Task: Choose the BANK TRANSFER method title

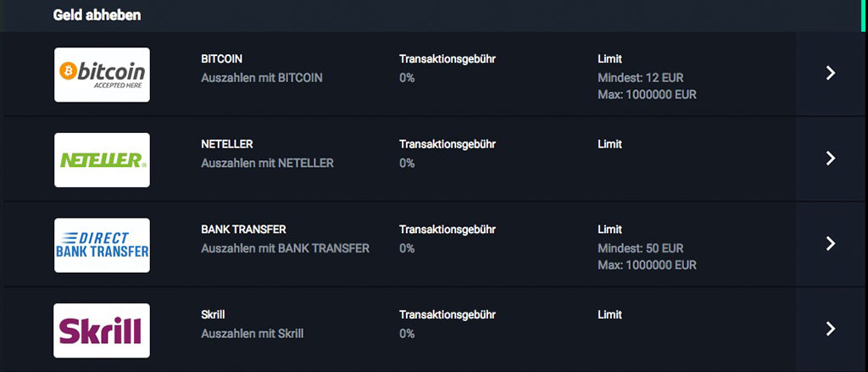Action: pyautogui.click(x=243, y=229)
